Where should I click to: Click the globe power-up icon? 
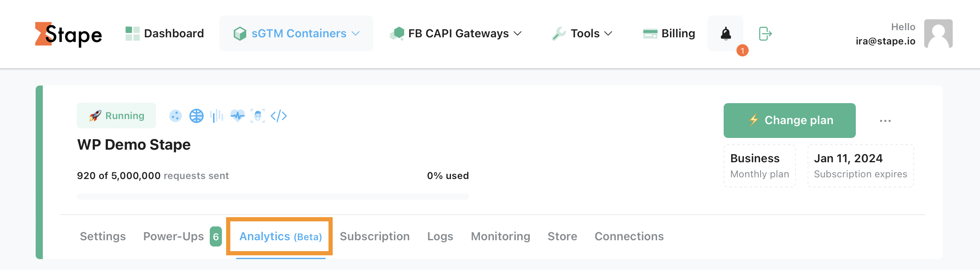196,116
